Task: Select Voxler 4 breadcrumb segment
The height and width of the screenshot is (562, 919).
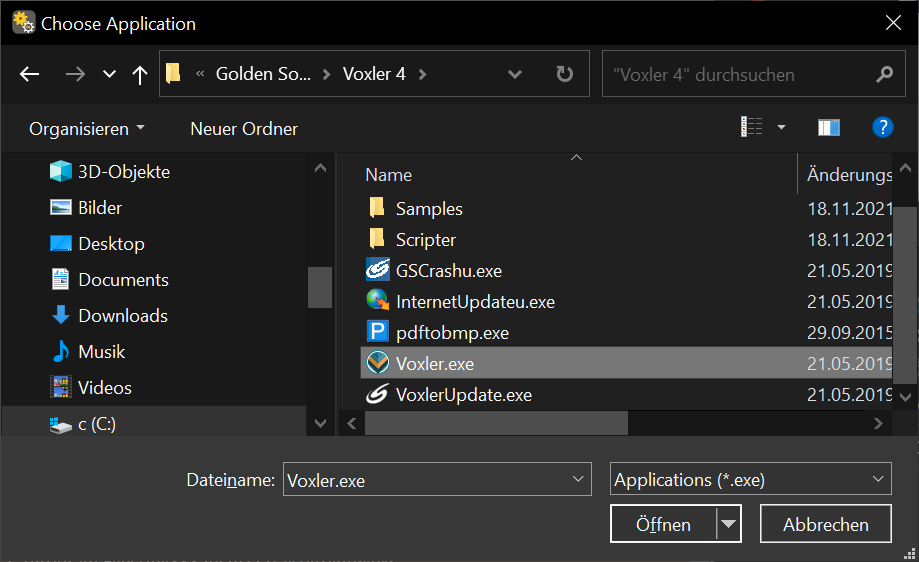Action: click(x=374, y=74)
